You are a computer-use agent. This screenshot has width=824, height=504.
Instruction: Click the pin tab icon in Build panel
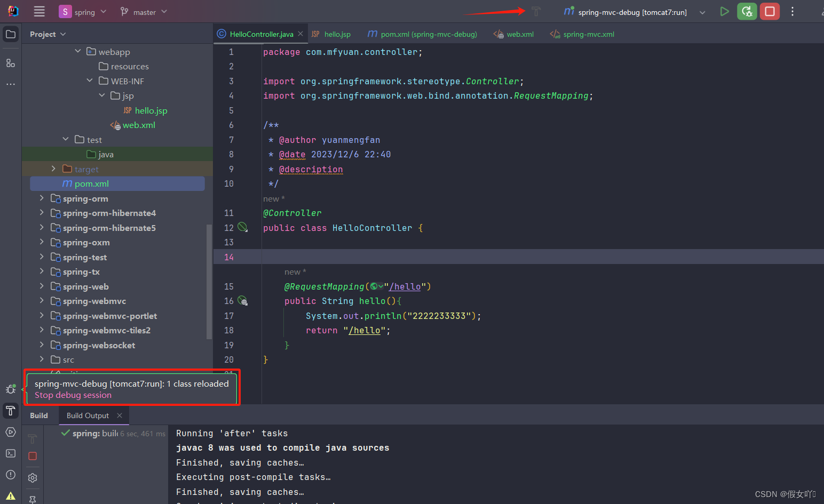[x=33, y=499]
